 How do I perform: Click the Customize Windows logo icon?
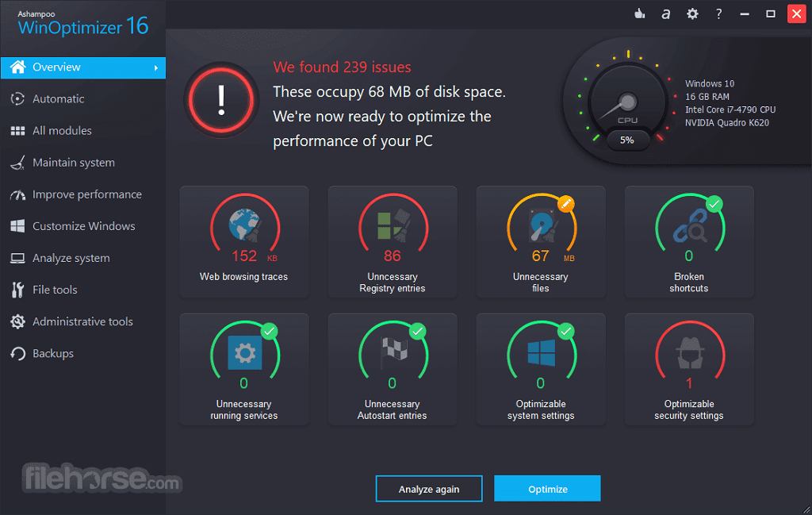coord(17,226)
